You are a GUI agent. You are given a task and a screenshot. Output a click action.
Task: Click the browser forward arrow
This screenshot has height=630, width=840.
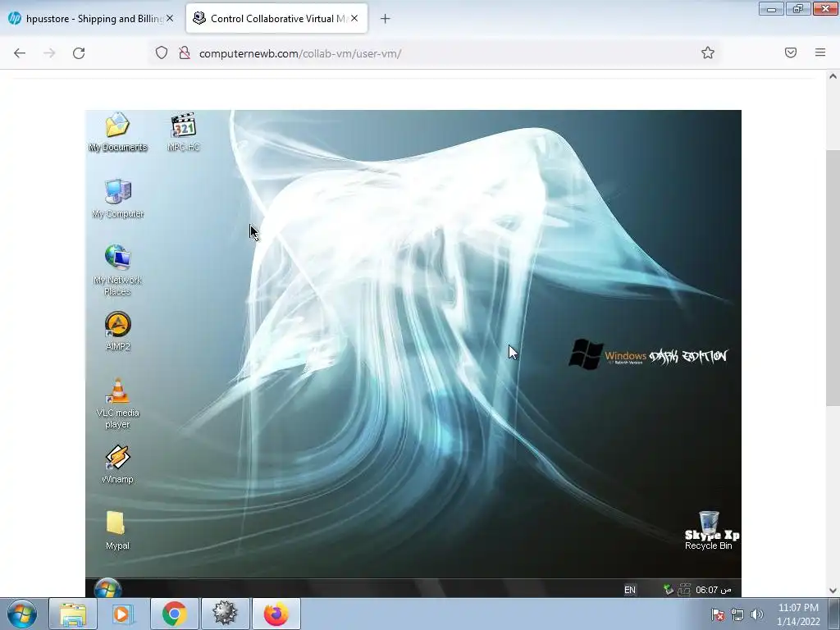(49, 53)
